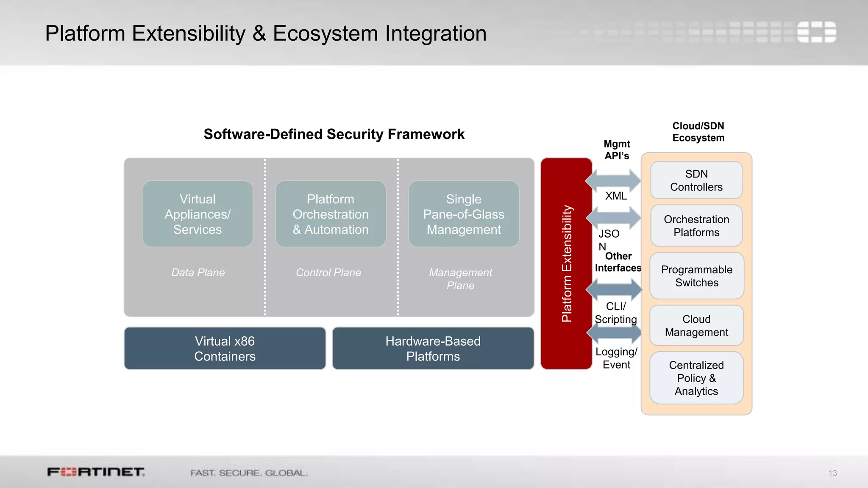This screenshot has width=868, height=488.
Task: Click the Logging/Event double-headed arrow
Action: [614, 333]
